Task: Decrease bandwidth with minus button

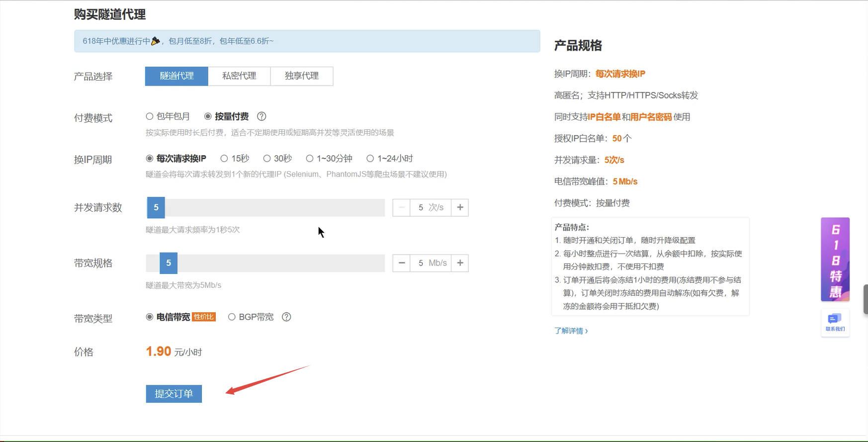Action: click(402, 263)
